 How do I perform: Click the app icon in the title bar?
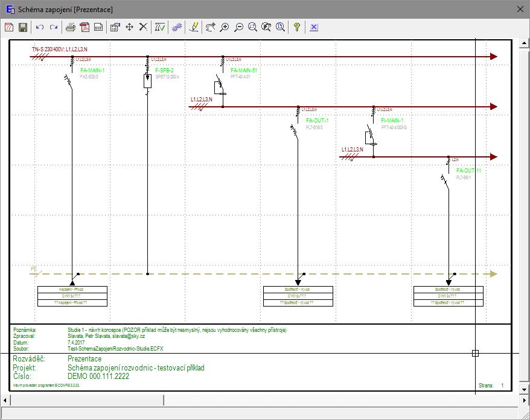pos(10,10)
